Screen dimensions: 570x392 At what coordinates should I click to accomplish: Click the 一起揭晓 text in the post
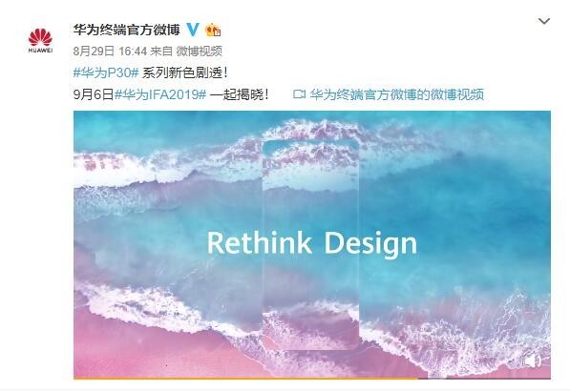(x=240, y=94)
